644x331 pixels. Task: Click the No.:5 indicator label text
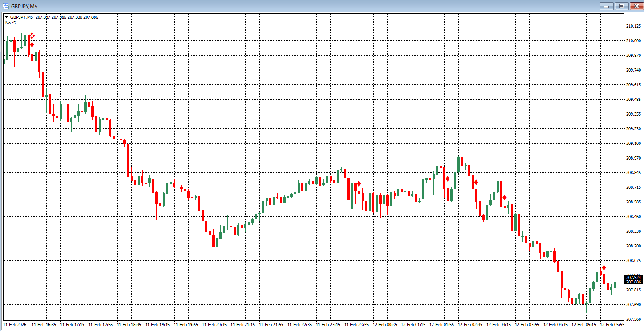point(10,23)
